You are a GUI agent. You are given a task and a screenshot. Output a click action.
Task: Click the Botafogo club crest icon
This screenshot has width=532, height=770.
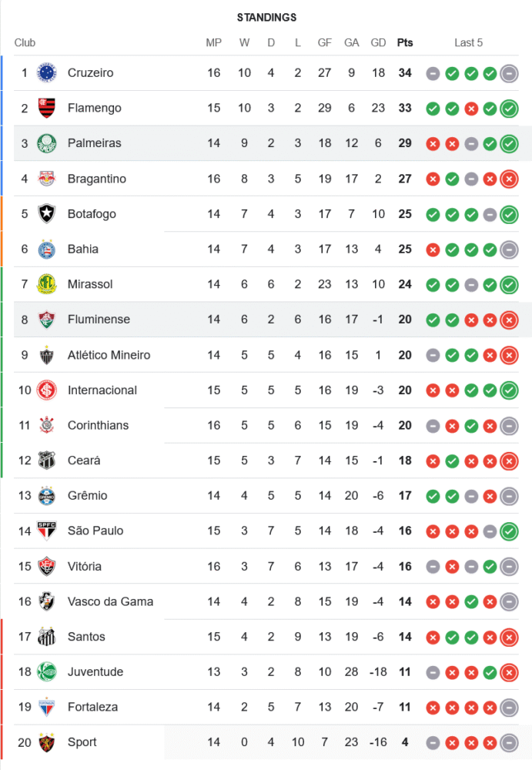pyautogui.click(x=47, y=214)
